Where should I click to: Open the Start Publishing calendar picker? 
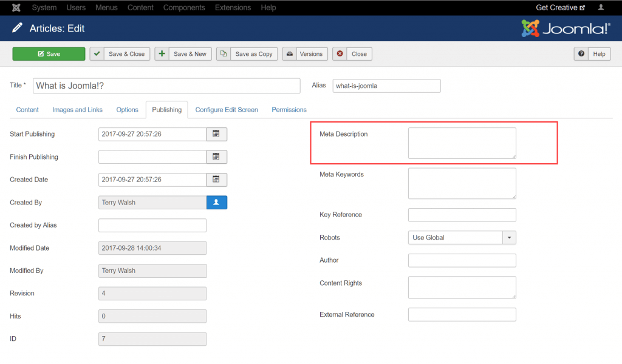(217, 134)
